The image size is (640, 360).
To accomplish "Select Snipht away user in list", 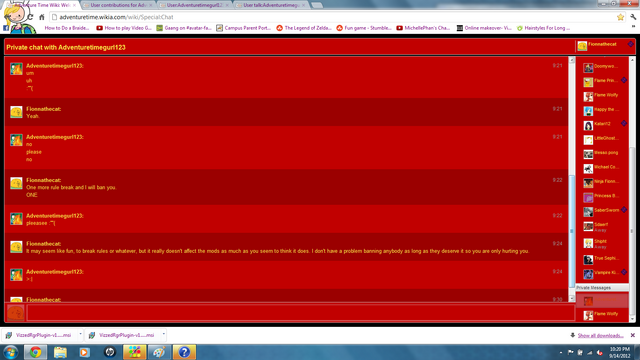I will [x=596, y=244].
